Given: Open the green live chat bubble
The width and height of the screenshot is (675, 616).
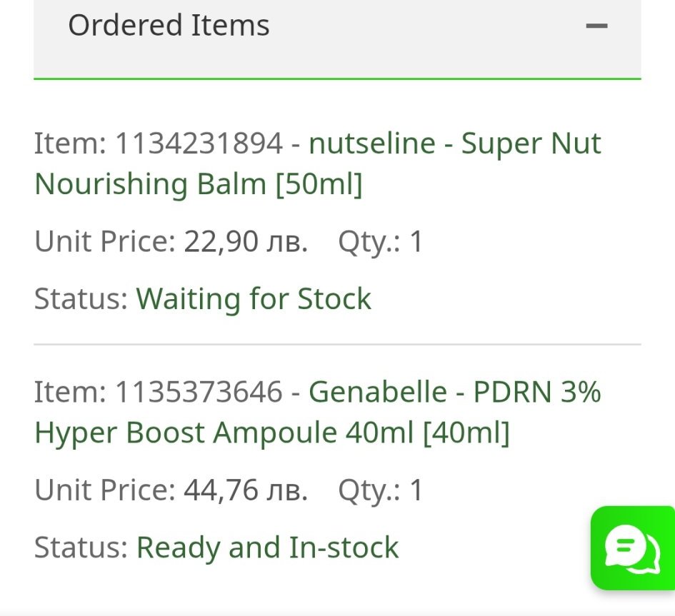Looking at the screenshot, I should (x=632, y=547).
